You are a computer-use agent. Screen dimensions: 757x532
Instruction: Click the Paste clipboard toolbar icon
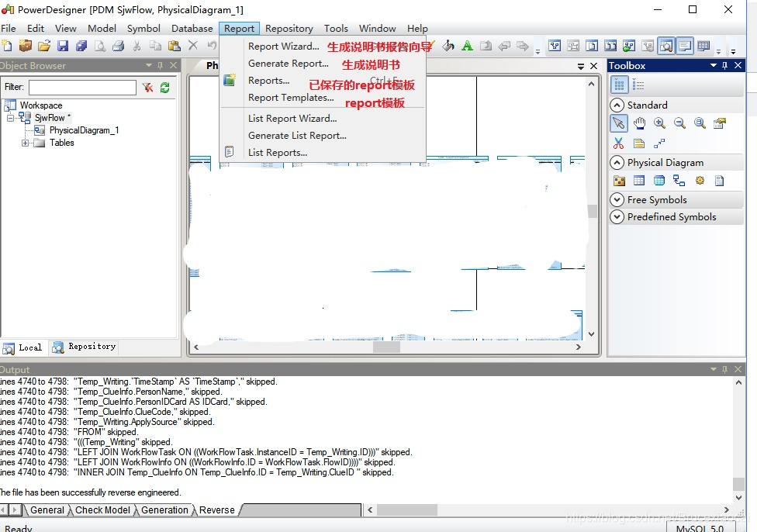coord(175,46)
